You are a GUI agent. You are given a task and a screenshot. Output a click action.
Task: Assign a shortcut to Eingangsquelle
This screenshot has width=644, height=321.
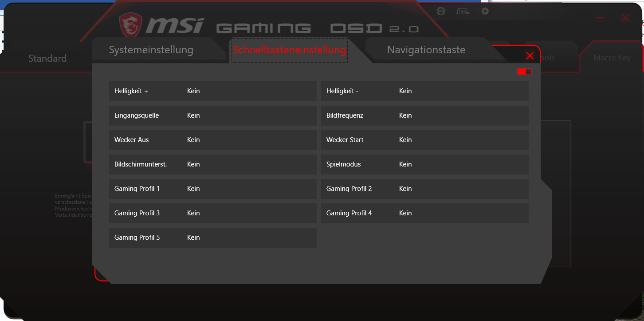coord(213,115)
